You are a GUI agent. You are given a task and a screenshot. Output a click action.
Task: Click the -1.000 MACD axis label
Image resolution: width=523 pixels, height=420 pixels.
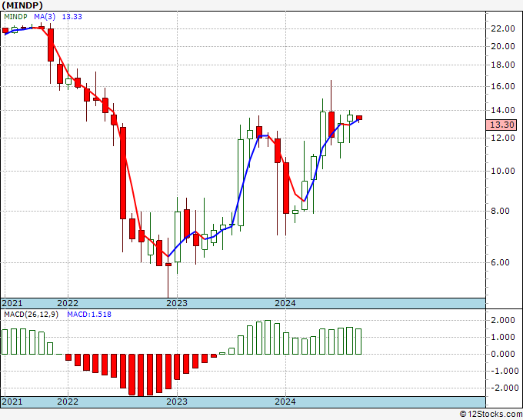503,371
